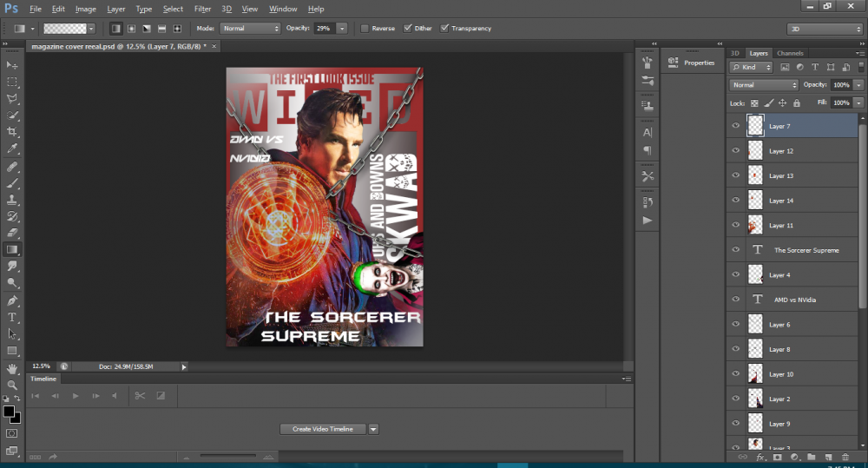
Task: Hide AMD vs NVidia text layer
Action: [736, 299]
